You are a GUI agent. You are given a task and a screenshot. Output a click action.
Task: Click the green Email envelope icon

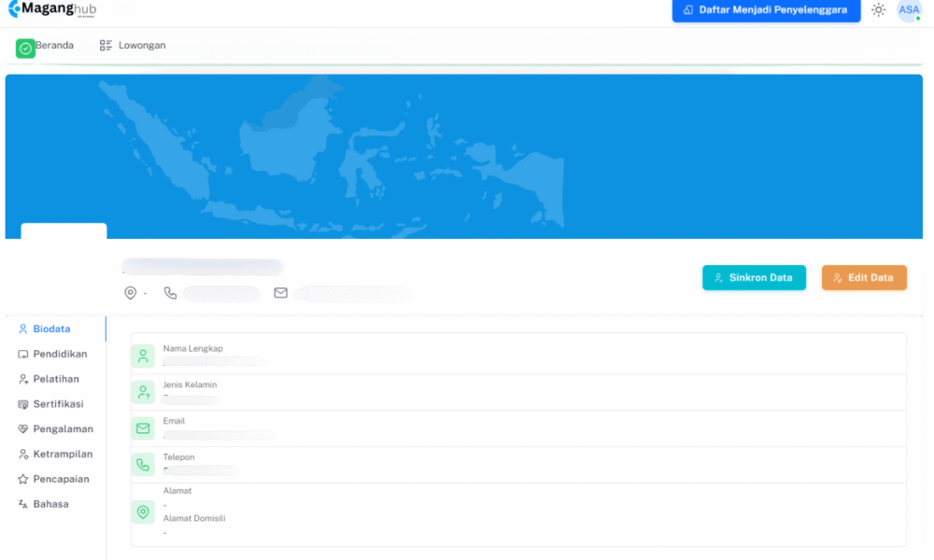[x=143, y=428]
